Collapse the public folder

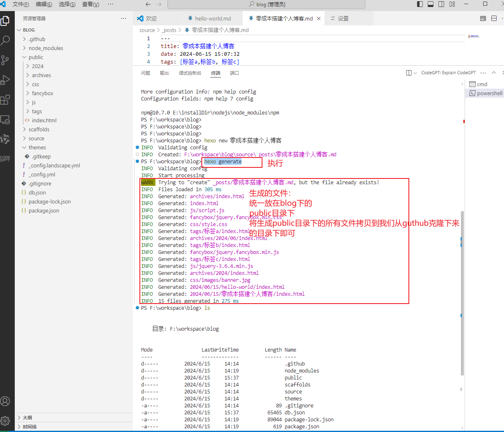tap(36, 57)
